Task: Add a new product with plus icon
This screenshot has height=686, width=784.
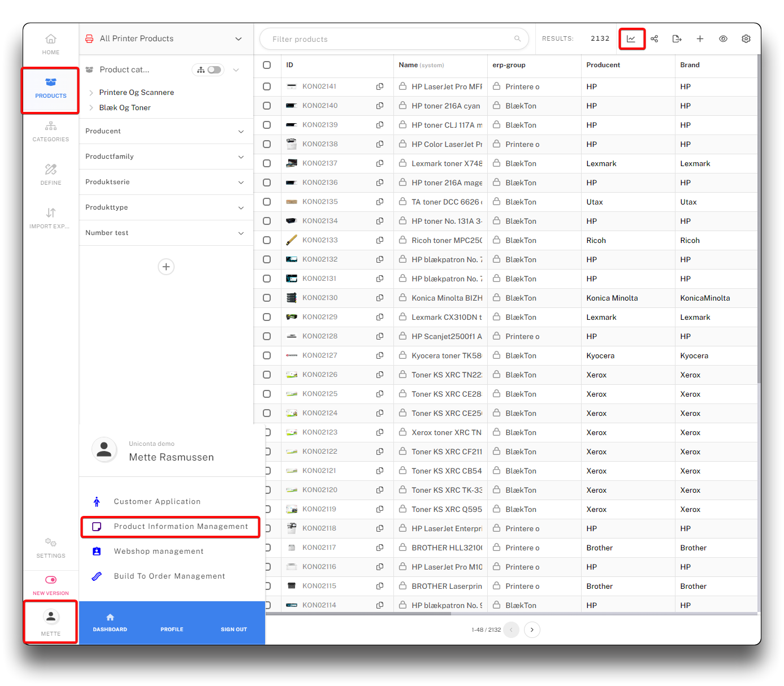Action: click(x=700, y=39)
